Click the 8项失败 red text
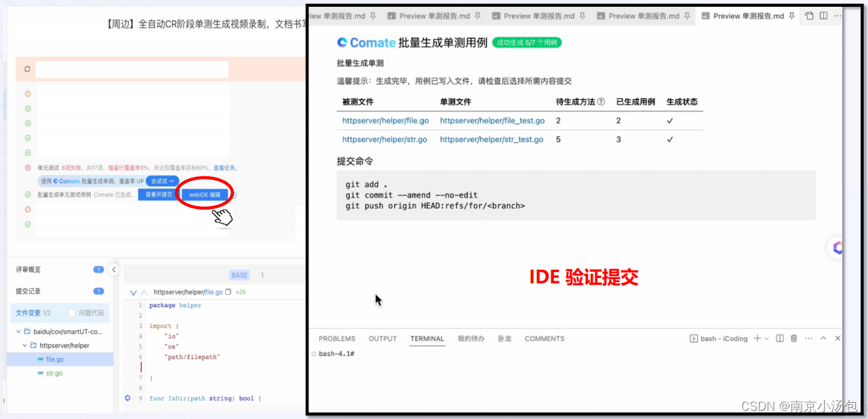The image size is (868, 419). (71, 167)
